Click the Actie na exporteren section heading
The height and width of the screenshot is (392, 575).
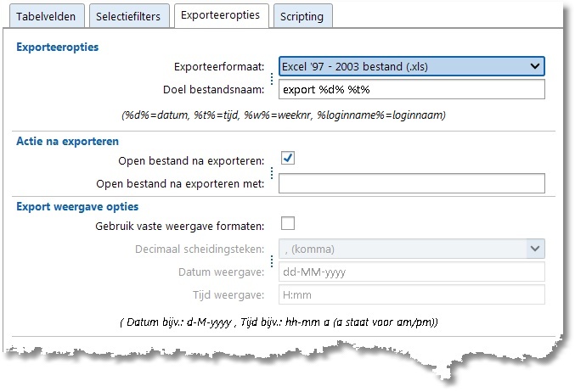pos(68,141)
